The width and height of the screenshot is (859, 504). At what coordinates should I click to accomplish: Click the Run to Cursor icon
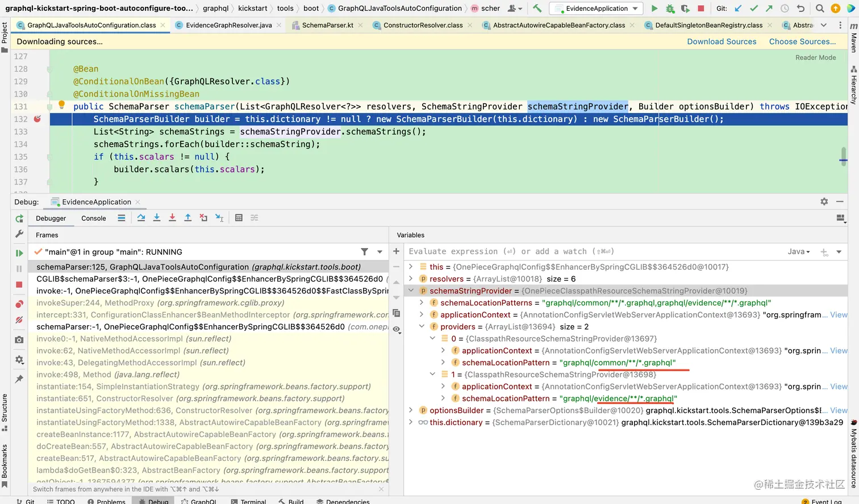click(219, 218)
